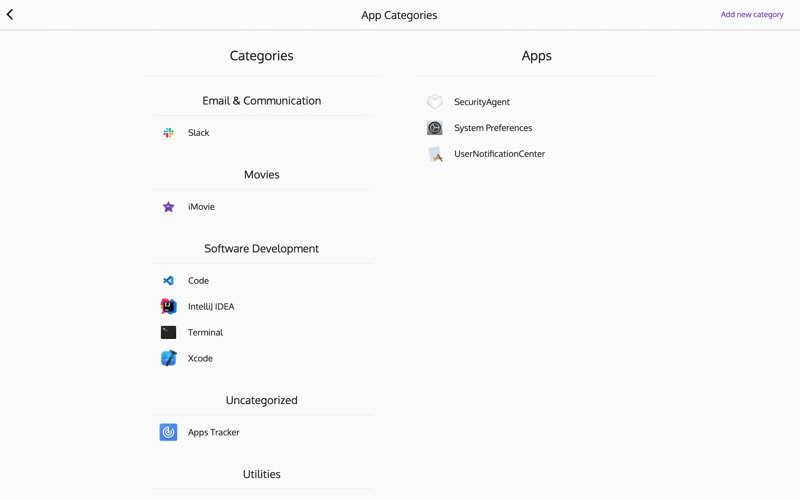Select the Xcode text label
Screen dimensions: 800x500
[x=200, y=358]
